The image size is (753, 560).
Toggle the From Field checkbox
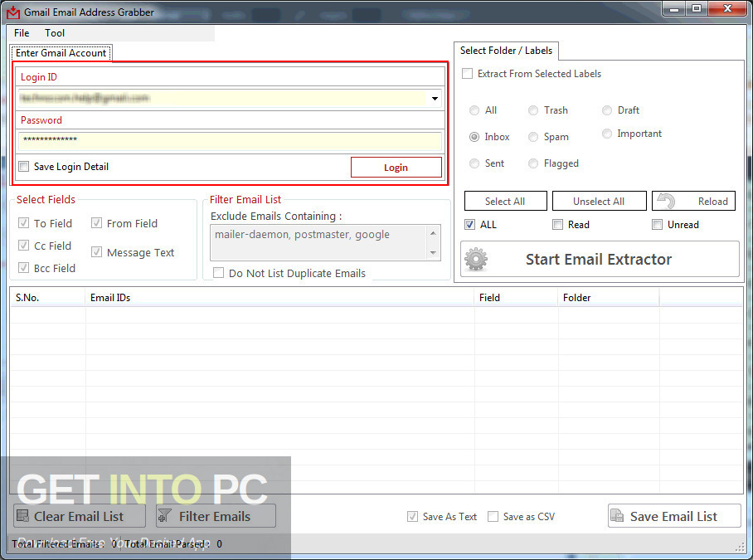pos(96,223)
